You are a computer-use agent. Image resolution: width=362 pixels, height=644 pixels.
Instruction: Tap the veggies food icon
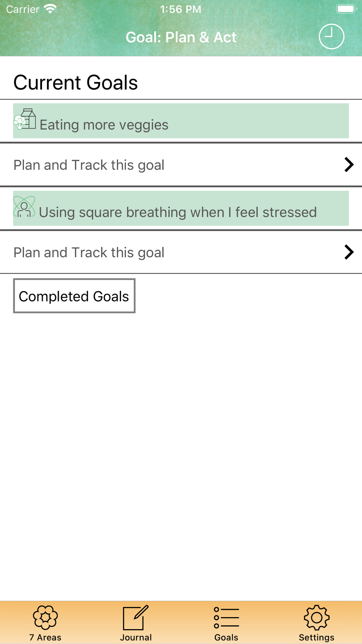click(x=25, y=119)
